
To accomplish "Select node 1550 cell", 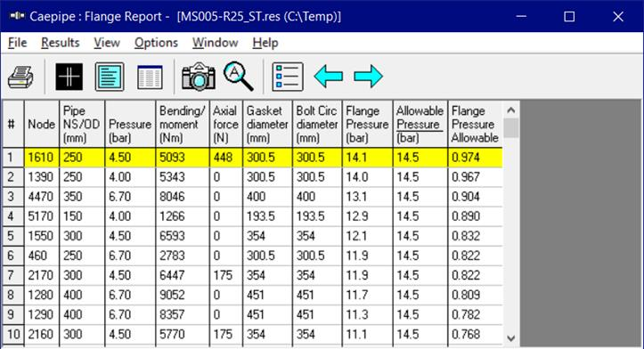I will tap(42, 236).
